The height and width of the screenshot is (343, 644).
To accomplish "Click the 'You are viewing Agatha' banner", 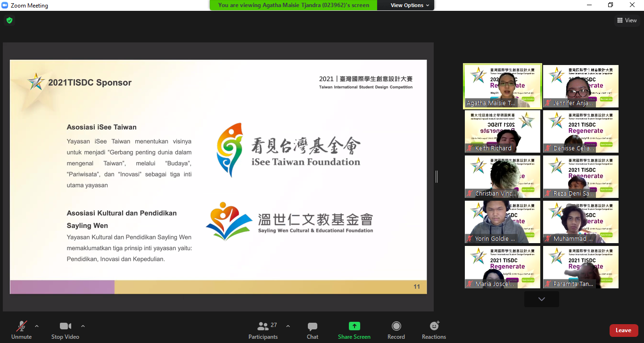I will 293,5.
